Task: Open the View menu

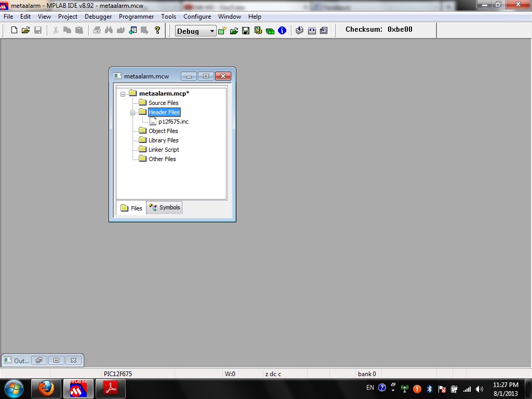Action: tap(45, 17)
